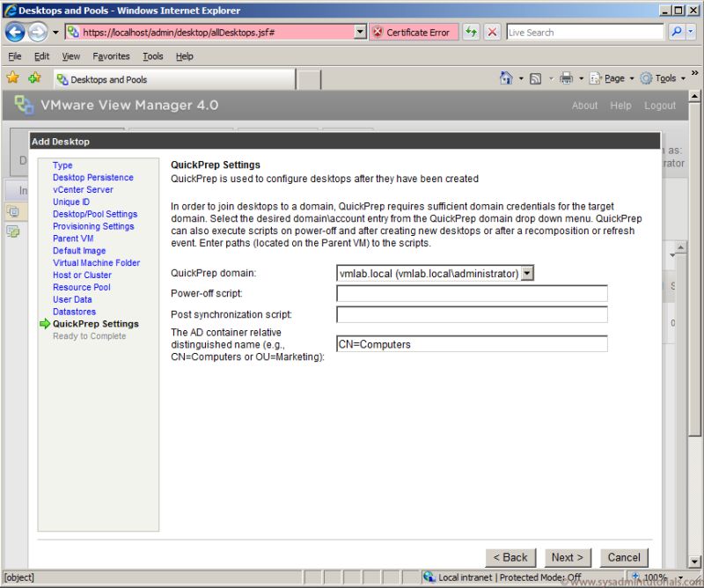Click the Refresh icon next to address bar
704x588 pixels.
pos(473,32)
